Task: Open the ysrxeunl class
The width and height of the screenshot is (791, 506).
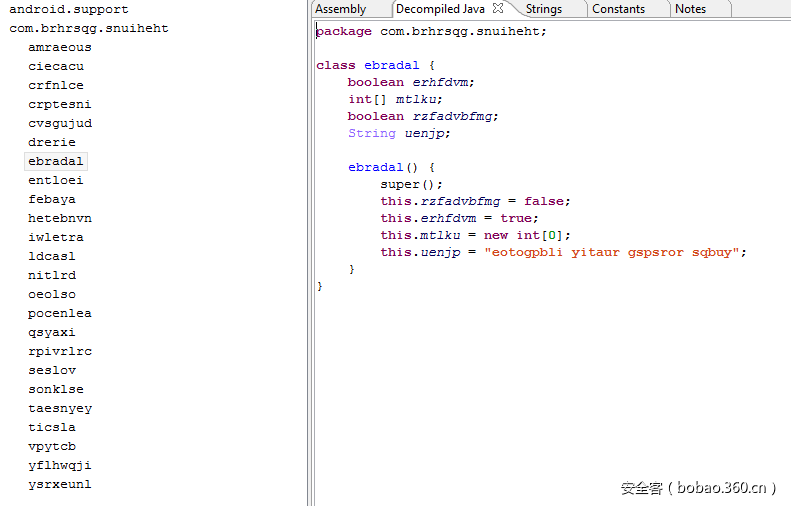Action: [x=60, y=484]
